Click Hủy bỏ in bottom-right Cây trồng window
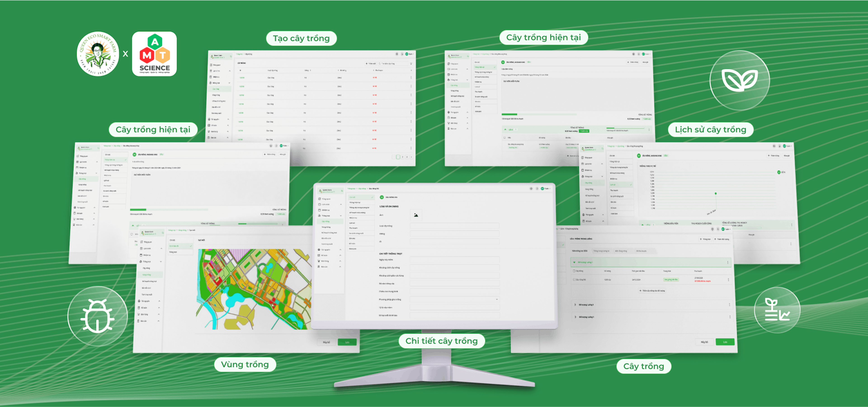Screen dimensions: 868x407 click(704, 342)
